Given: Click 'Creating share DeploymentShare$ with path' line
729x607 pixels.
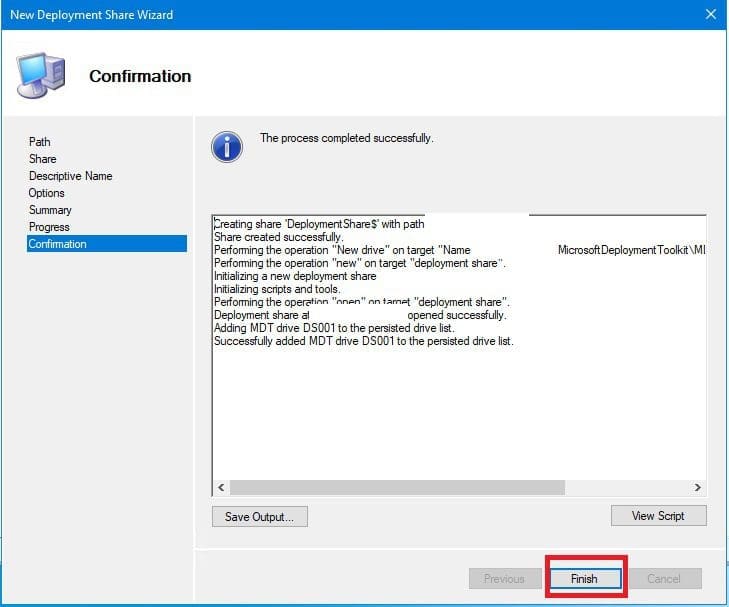Looking at the screenshot, I should 319,224.
